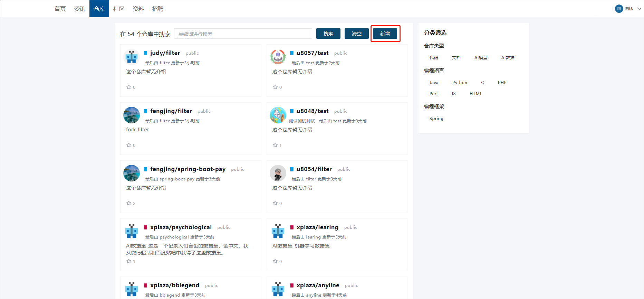Click the star icon on u8054/filter
Viewport: 644px width, 299px height.
(x=275, y=203)
